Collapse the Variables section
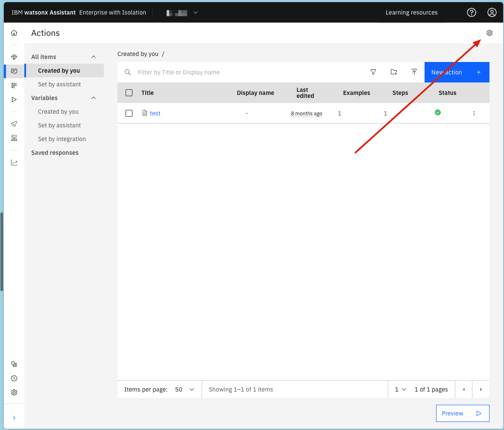The height and width of the screenshot is (430, 504). point(94,98)
